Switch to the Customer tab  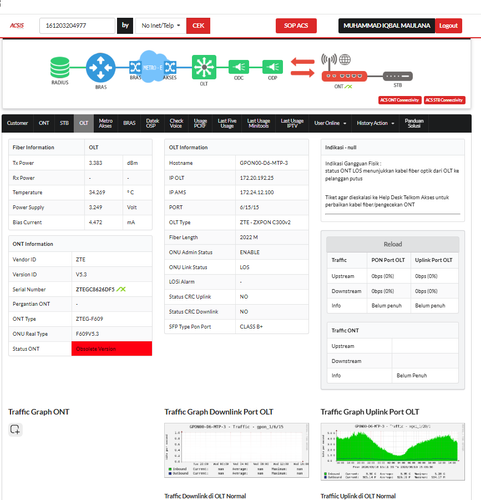coord(17,123)
